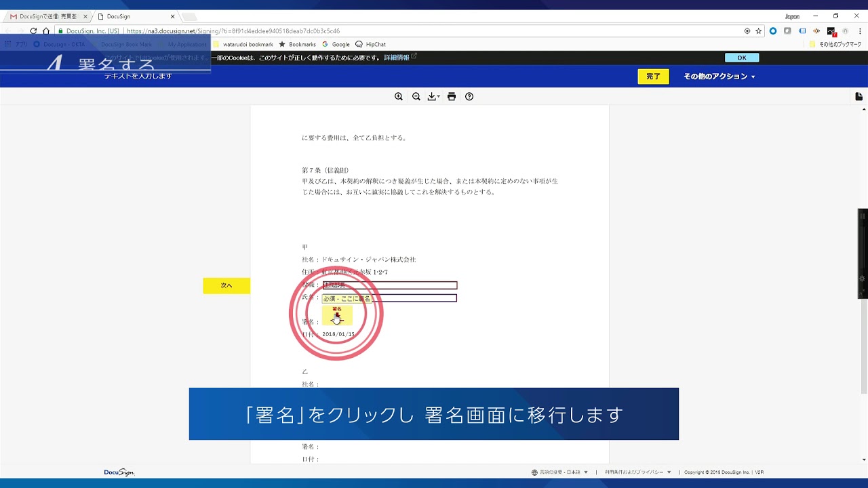Expand その他のアクション menu

[719, 77]
